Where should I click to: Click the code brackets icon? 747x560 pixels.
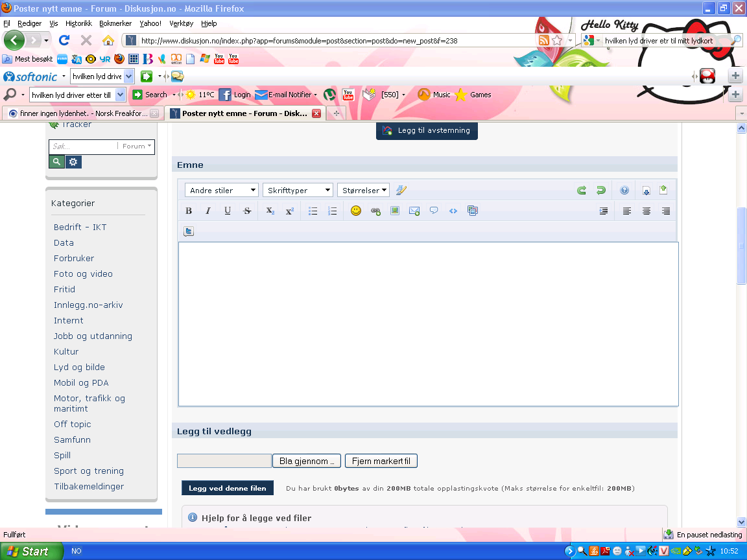(453, 211)
